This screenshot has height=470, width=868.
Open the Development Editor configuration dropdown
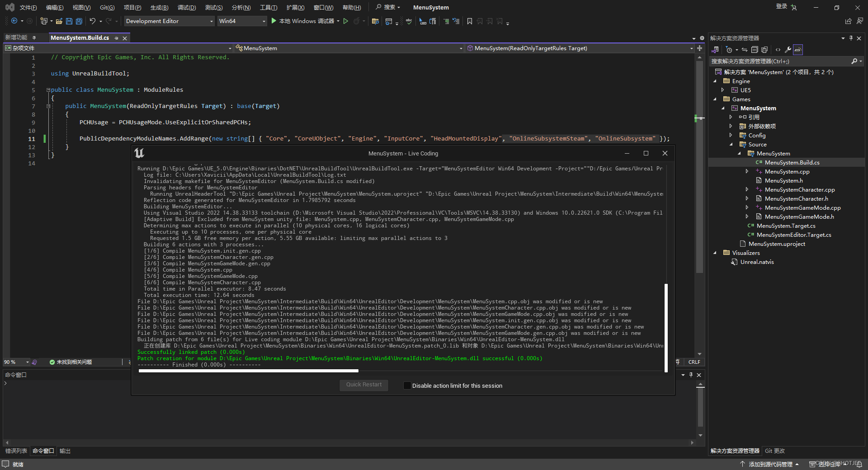(169, 21)
